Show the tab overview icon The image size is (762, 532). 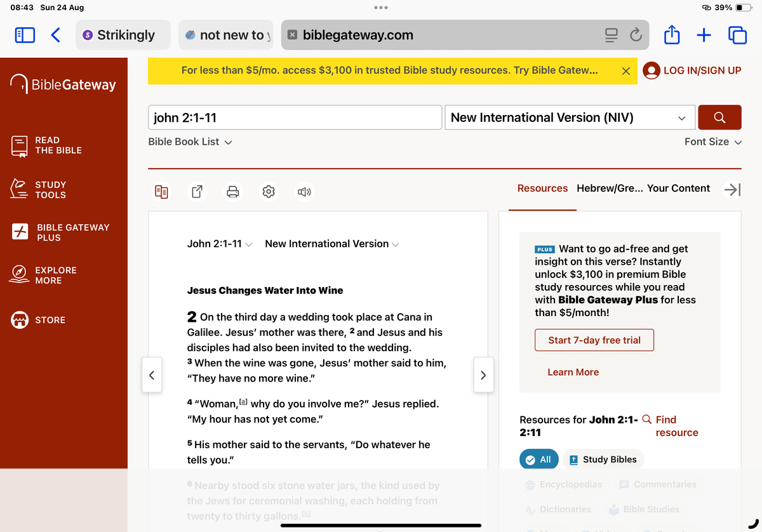[737, 35]
